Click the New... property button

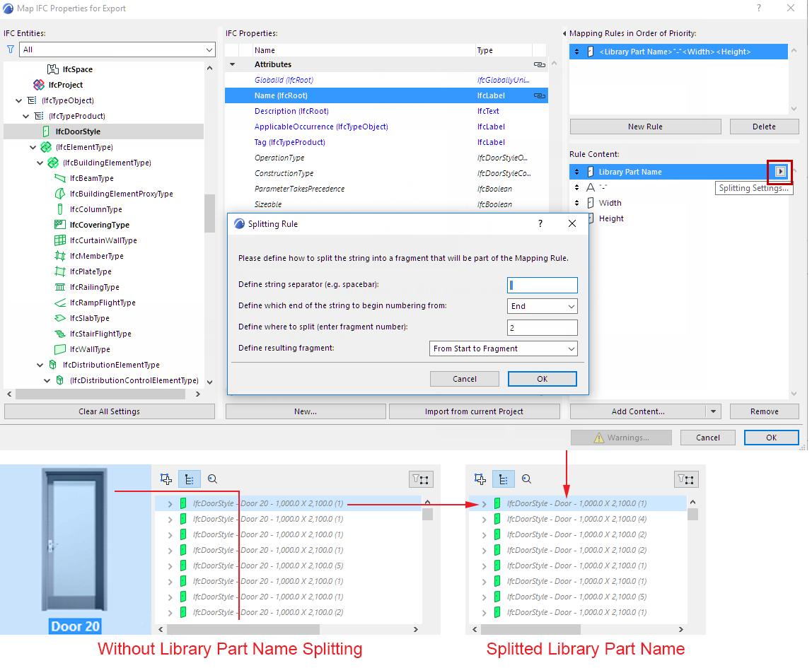306,411
